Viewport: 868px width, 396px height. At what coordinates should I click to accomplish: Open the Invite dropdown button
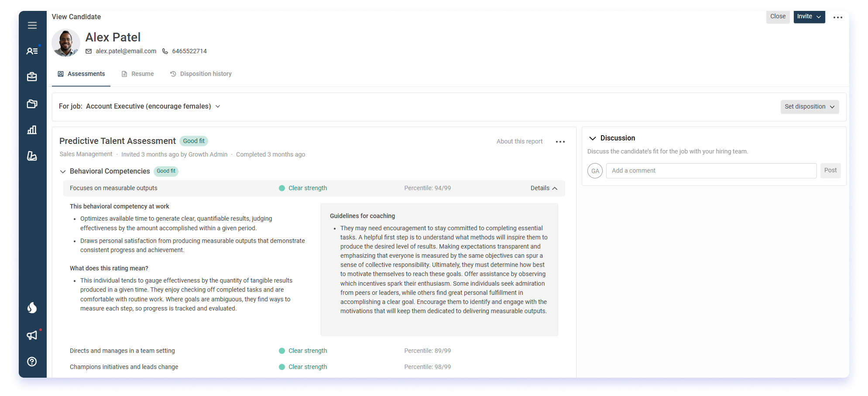pyautogui.click(x=810, y=17)
